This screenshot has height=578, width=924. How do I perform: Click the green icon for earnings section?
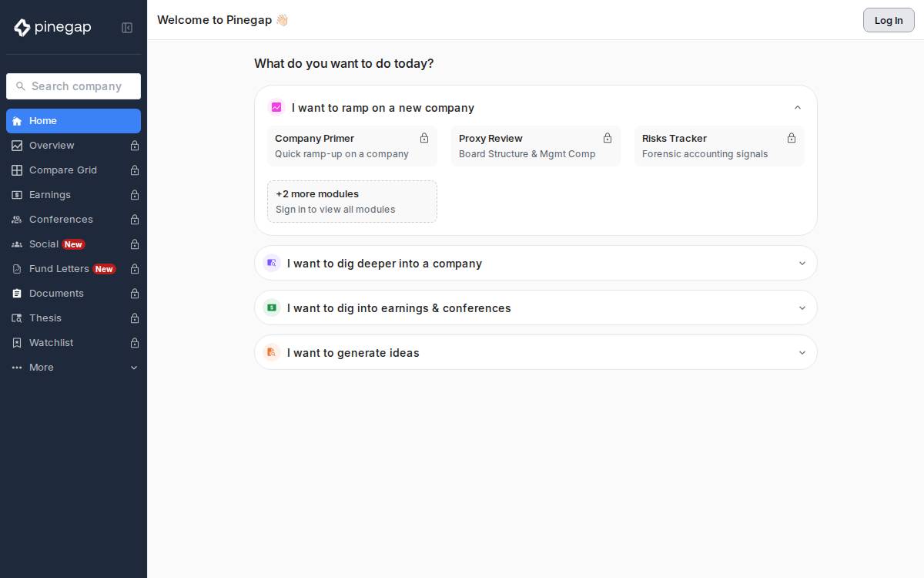coord(272,307)
